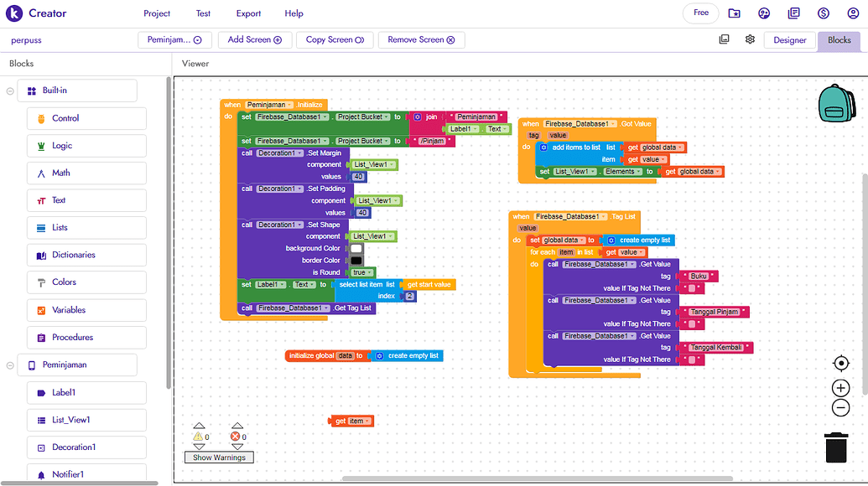Switch to the Designer view
Screen dimensions: 868x486
(790, 40)
